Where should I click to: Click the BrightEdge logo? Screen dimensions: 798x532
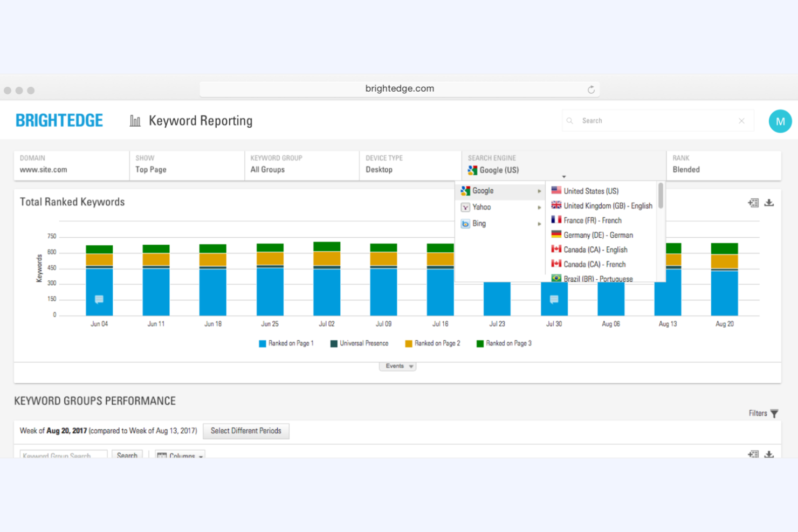(59, 120)
